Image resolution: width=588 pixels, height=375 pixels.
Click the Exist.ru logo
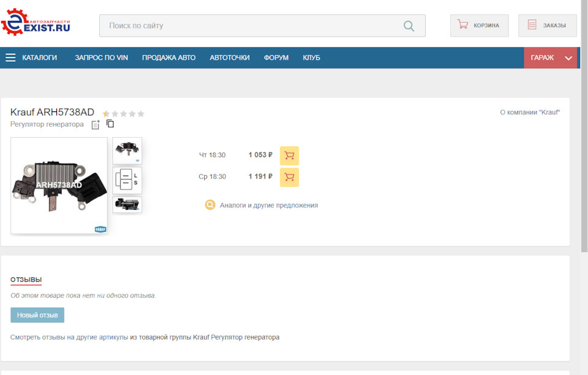pos(36,23)
